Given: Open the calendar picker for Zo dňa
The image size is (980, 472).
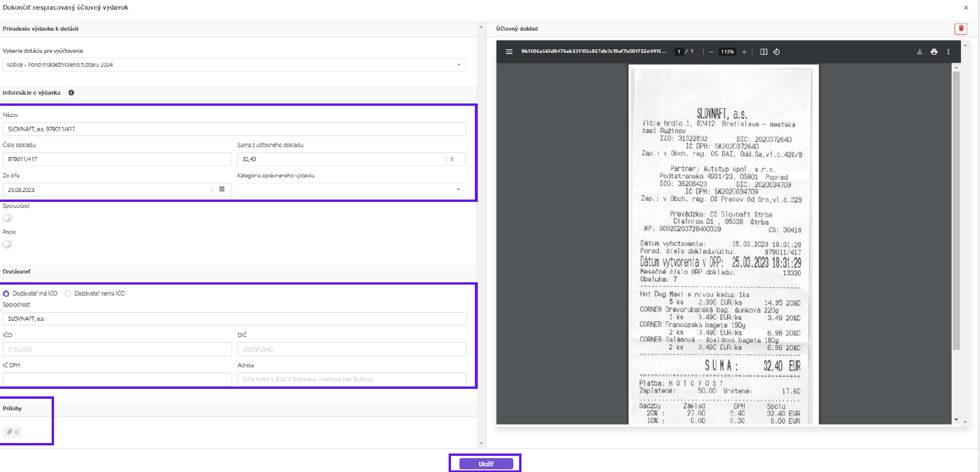Looking at the screenshot, I should [x=221, y=190].
